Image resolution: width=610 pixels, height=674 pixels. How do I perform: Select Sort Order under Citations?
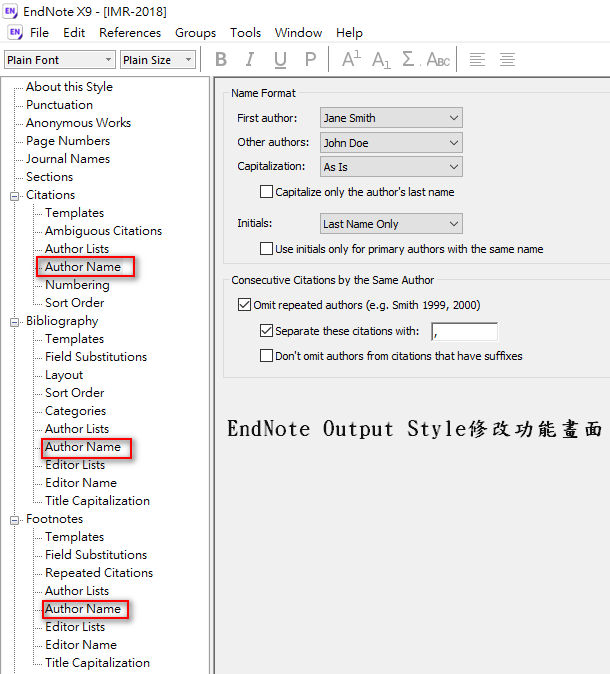click(x=74, y=303)
